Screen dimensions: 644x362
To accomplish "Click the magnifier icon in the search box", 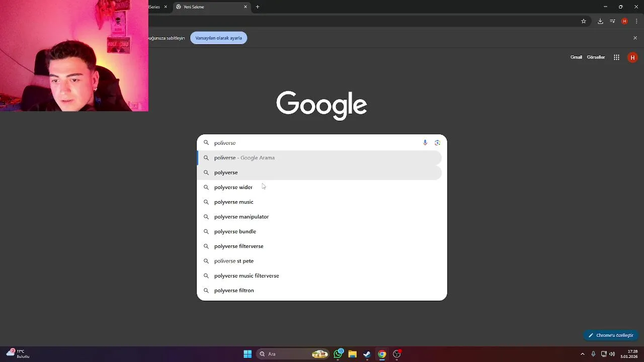I will pos(206,143).
